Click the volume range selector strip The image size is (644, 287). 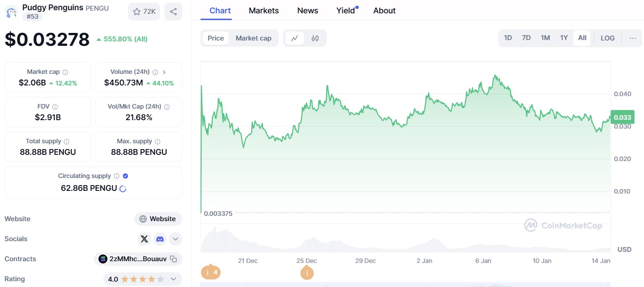pyautogui.click(x=406, y=284)
